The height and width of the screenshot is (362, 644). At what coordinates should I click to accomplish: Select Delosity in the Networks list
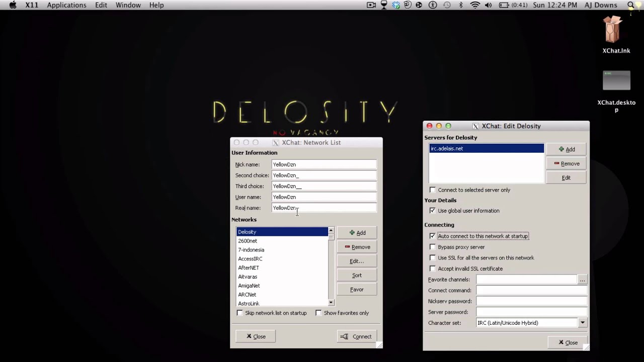pos(282,232)
